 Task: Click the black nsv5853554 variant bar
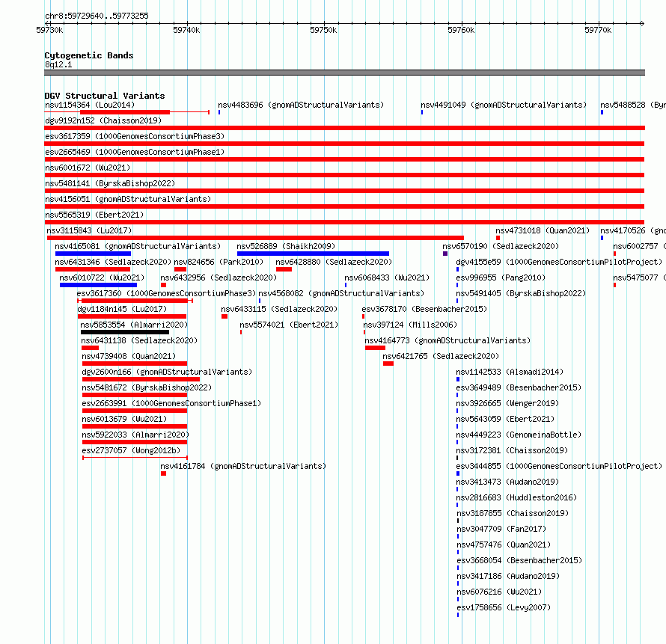tap(125, 332)
